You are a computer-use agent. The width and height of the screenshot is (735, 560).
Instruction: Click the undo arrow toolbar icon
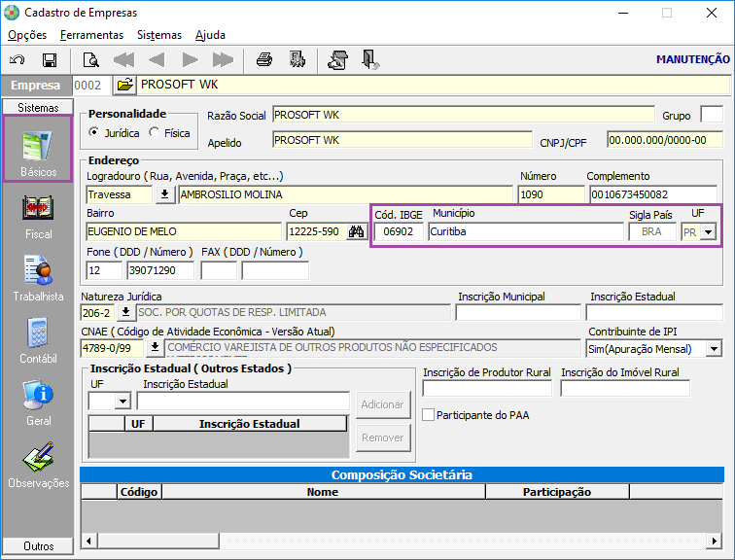(x=17, y=60)
